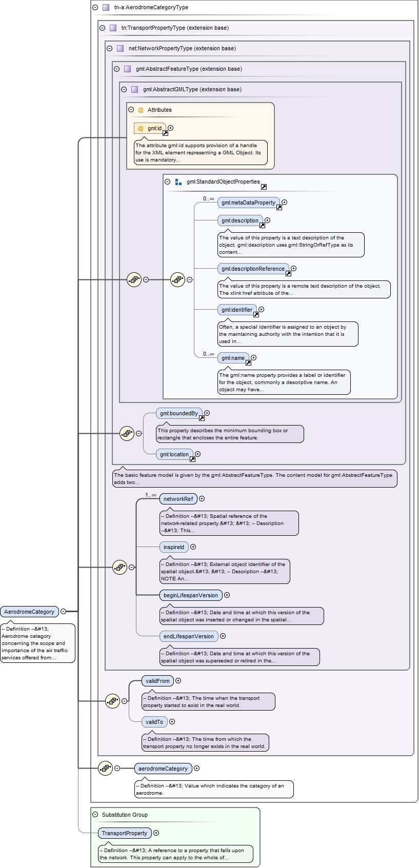419x868 pixels.
Task: Collapse the Attributes section
Action: 131,110
